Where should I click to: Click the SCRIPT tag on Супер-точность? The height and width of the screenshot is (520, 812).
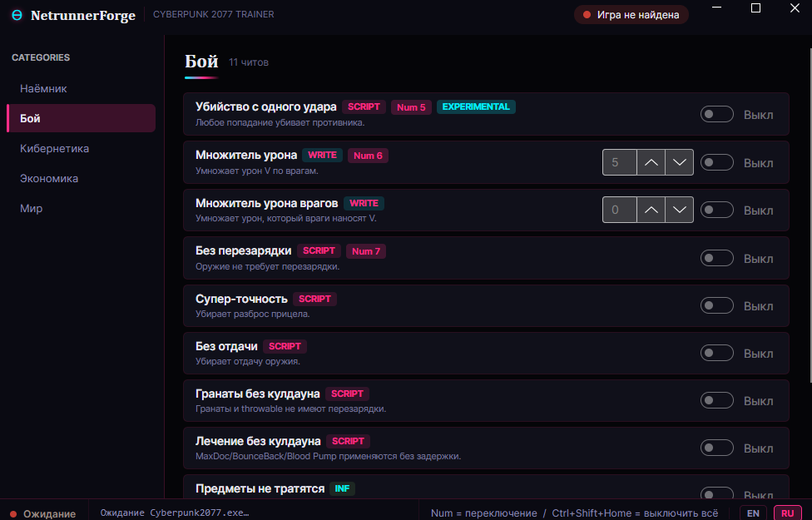314,299
